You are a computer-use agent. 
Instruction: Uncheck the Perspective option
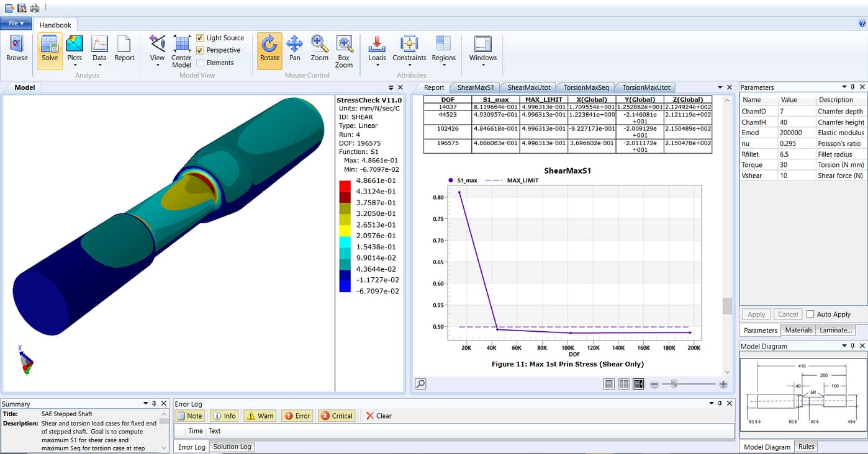[x=200, y=50]
